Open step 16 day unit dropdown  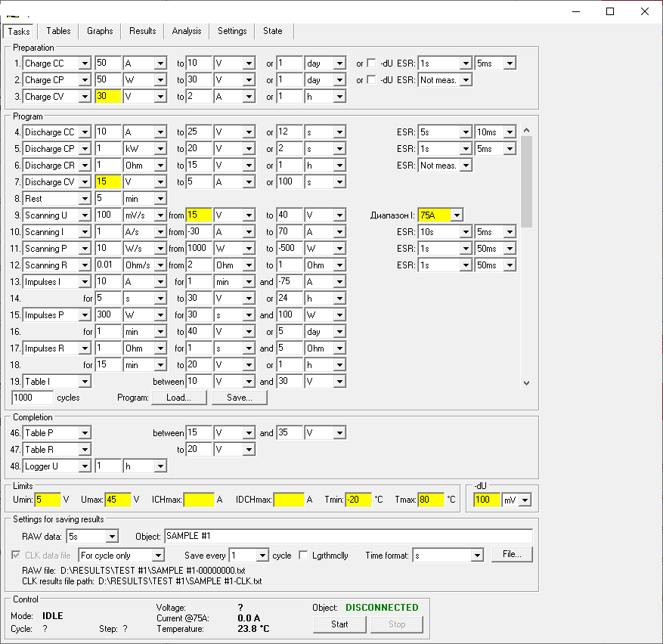339,332
